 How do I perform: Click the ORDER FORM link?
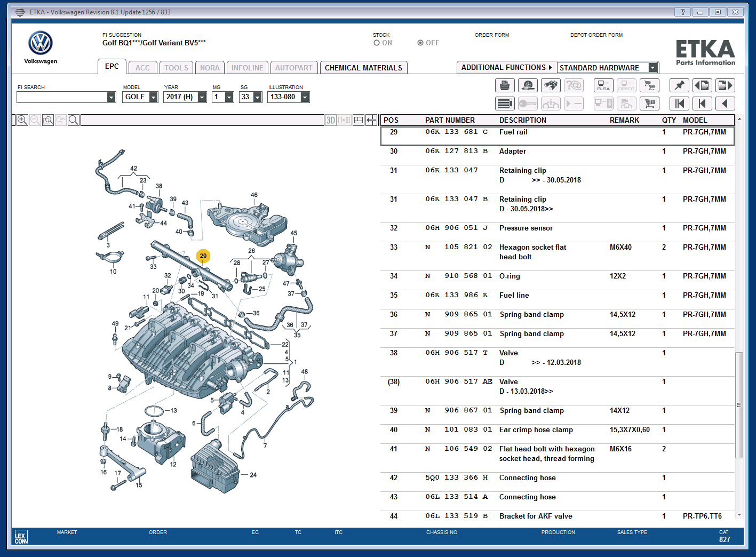click(x=491, y=35)
